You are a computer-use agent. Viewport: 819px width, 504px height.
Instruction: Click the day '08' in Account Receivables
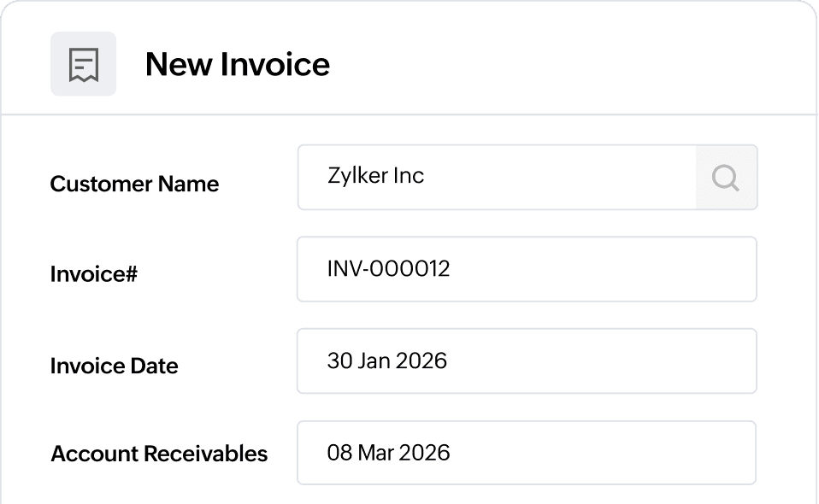point(339,452)
